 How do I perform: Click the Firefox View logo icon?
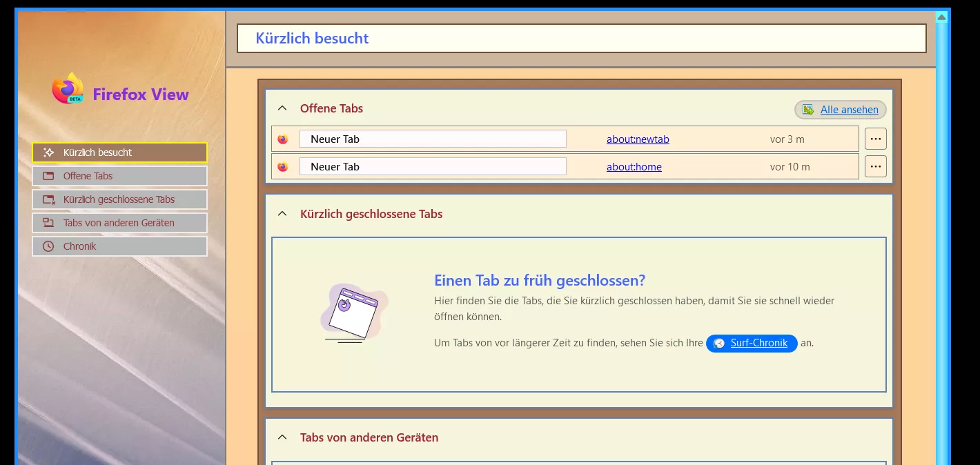point(68,89)
